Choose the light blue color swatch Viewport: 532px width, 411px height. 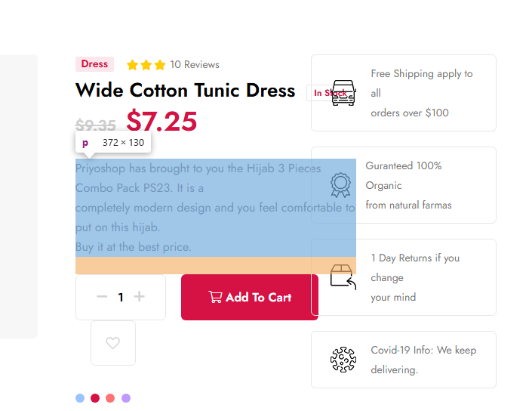point(80,398)
